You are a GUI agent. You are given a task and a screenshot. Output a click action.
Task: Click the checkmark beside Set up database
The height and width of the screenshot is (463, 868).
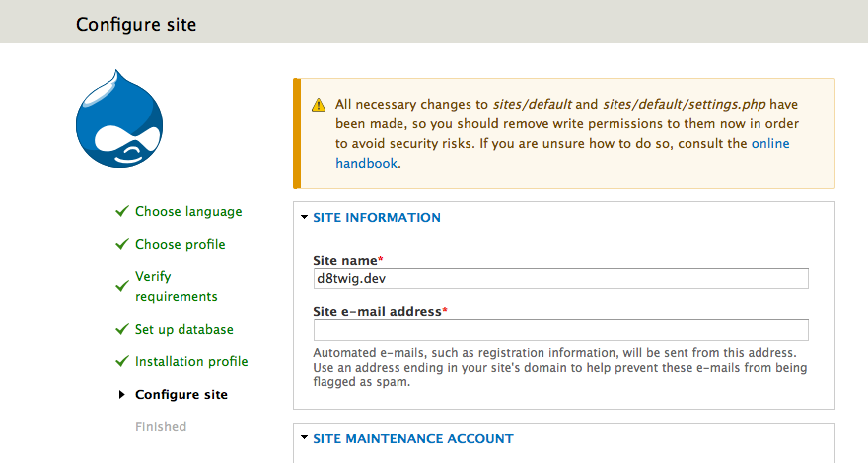[x=121, y=329]
